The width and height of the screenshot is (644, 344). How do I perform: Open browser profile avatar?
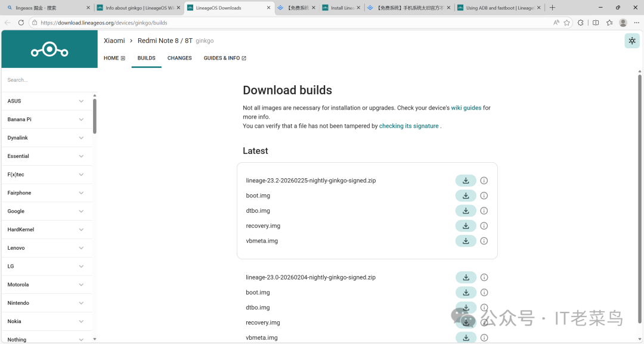(x=623, y=23)
